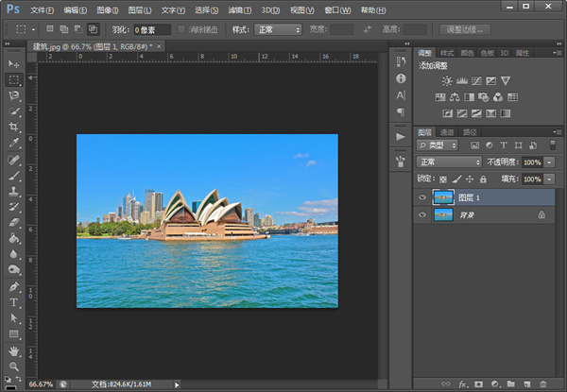Toggle visibility of the 背景 layer
567x392 pixels.
421,215
